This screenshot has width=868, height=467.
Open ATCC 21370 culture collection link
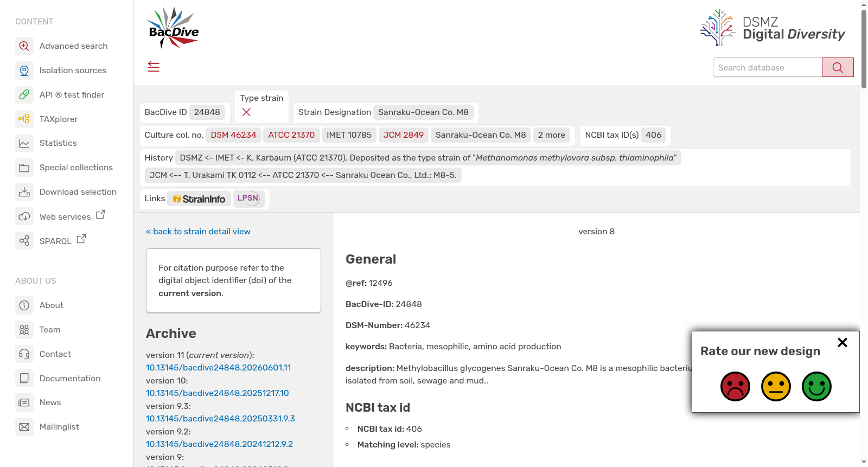291,135
